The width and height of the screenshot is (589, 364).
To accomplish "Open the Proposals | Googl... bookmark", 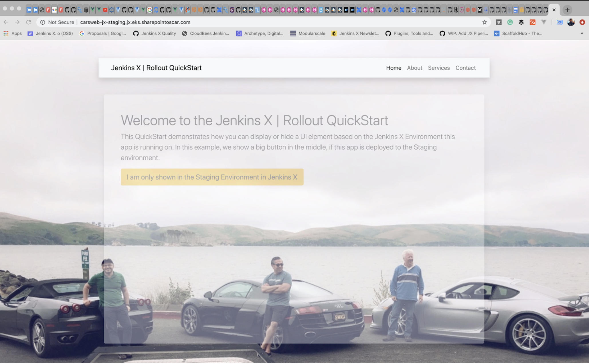I will pyautogui.click(x=102, y=33).
